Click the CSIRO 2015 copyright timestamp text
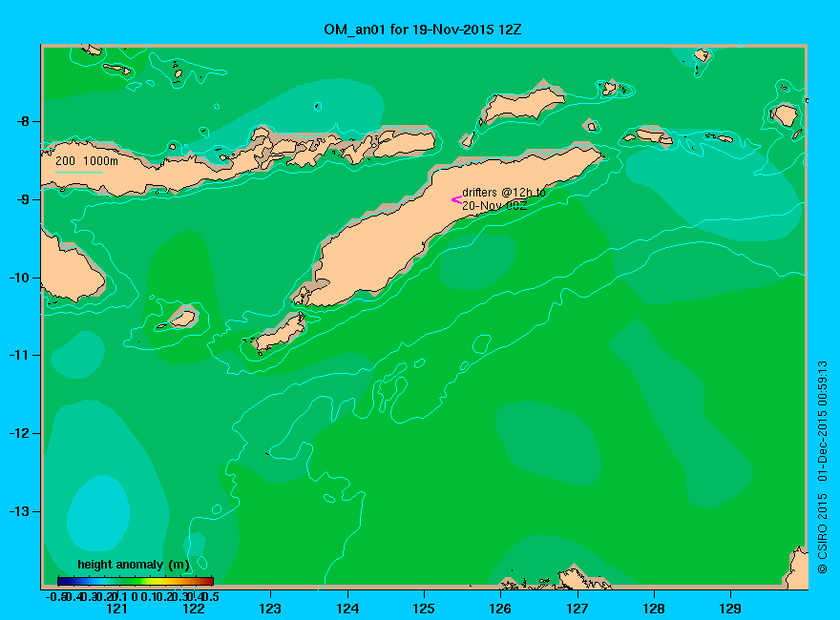840x620 pixels. [x=822, y=466]
